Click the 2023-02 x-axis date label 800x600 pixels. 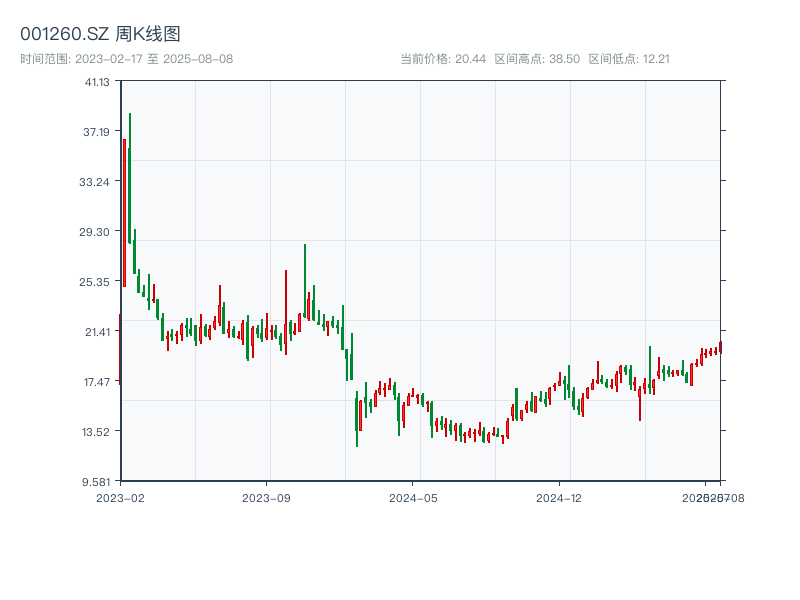[x=120, y=497]
